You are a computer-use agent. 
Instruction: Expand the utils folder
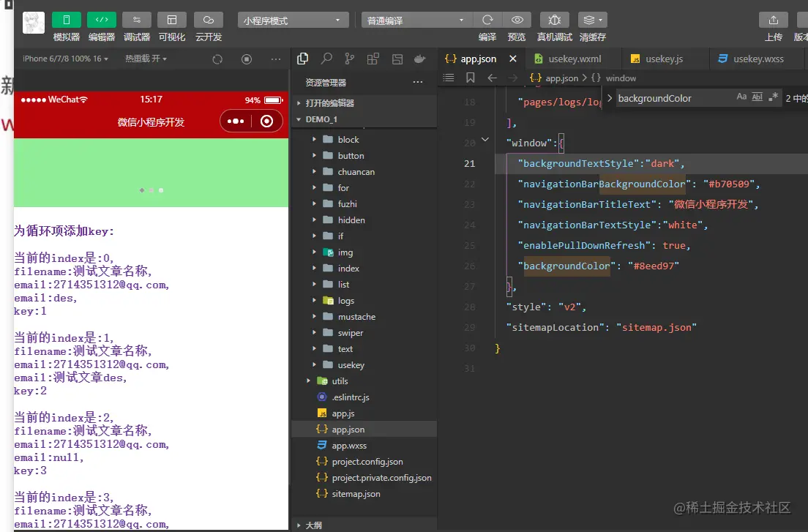[364, 381]
